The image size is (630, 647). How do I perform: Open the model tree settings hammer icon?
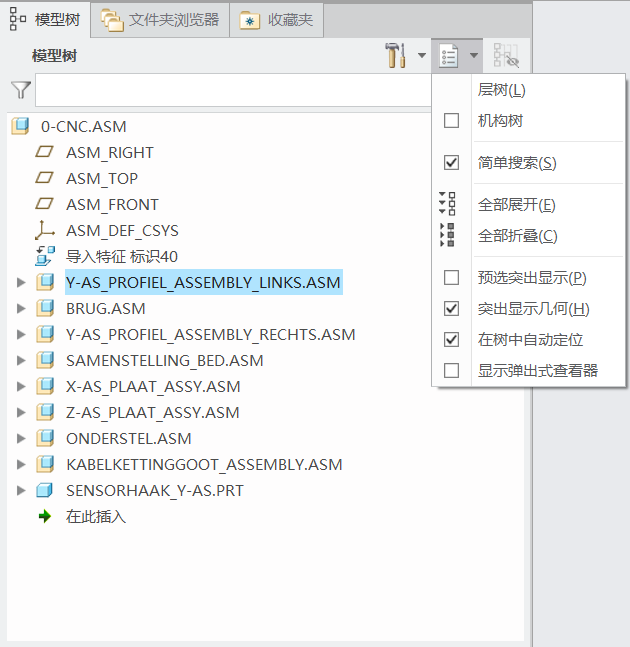tap(396, 56)
